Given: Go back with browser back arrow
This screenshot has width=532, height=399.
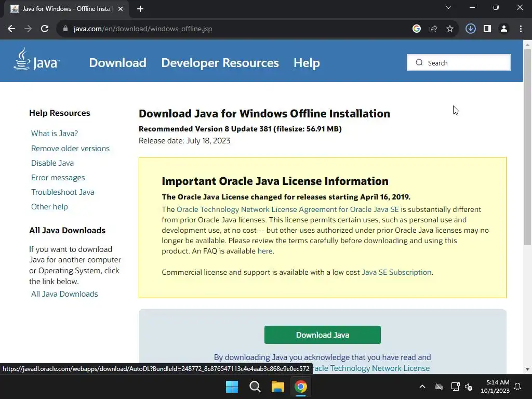Looking at the screenshot, I should pos(11,29).
